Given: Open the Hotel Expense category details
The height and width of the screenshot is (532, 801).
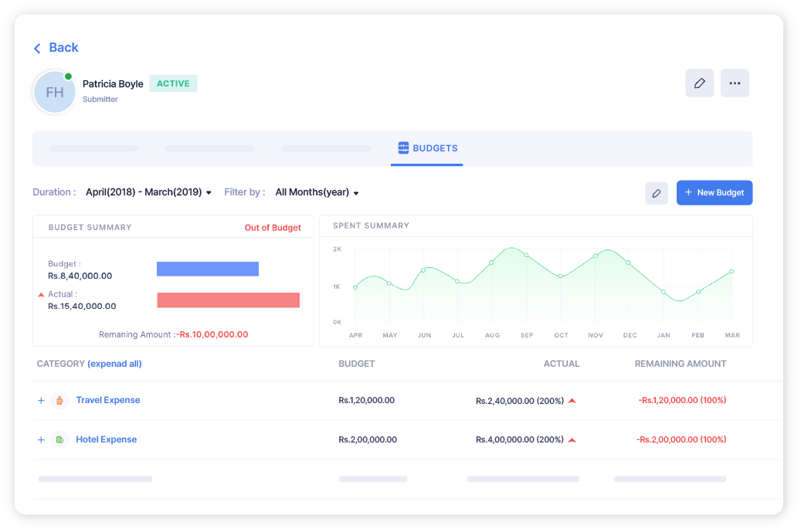Looking at the screenshot, I should tap(106, 439).
